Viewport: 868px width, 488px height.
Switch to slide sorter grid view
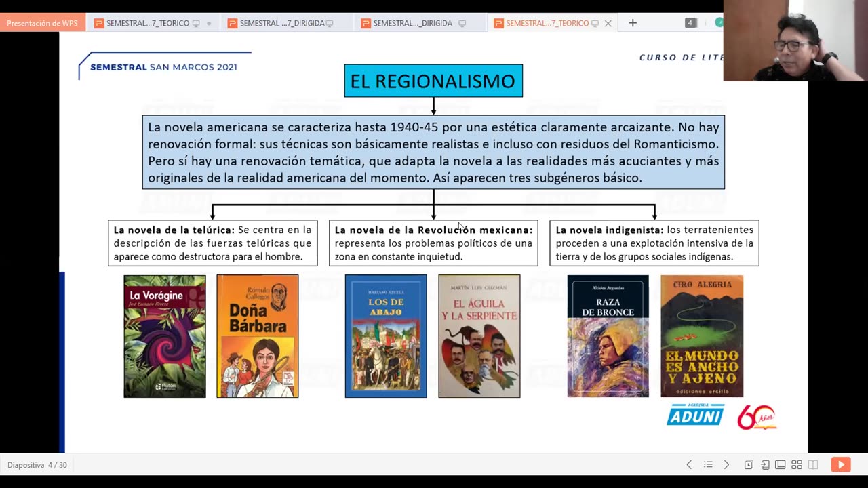click(x=797, y=465)
